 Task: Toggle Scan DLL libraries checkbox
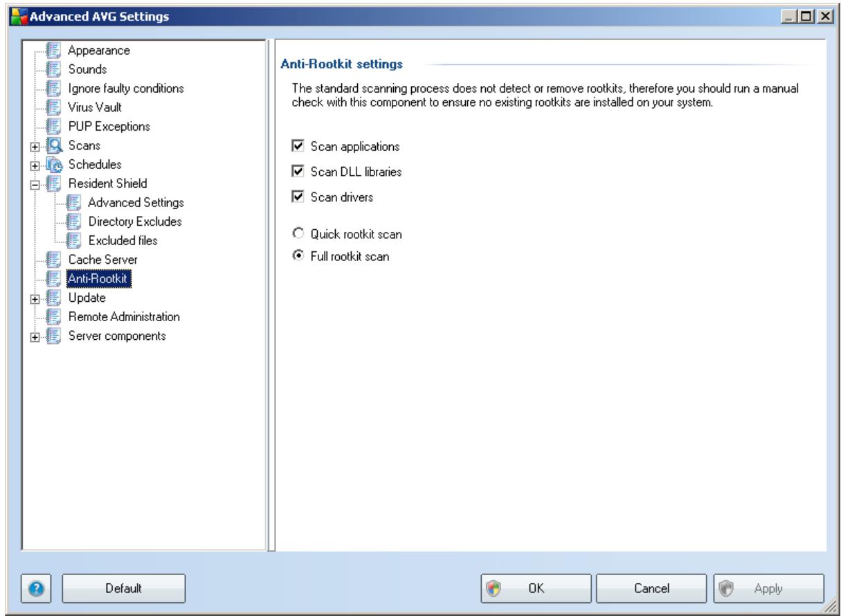click(x=297, y=172)
